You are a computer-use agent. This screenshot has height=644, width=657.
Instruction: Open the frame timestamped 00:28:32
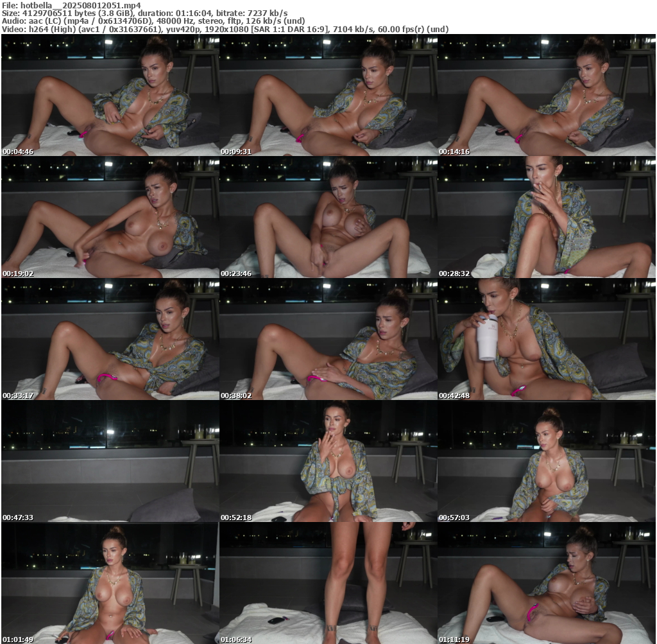point(546,217)
